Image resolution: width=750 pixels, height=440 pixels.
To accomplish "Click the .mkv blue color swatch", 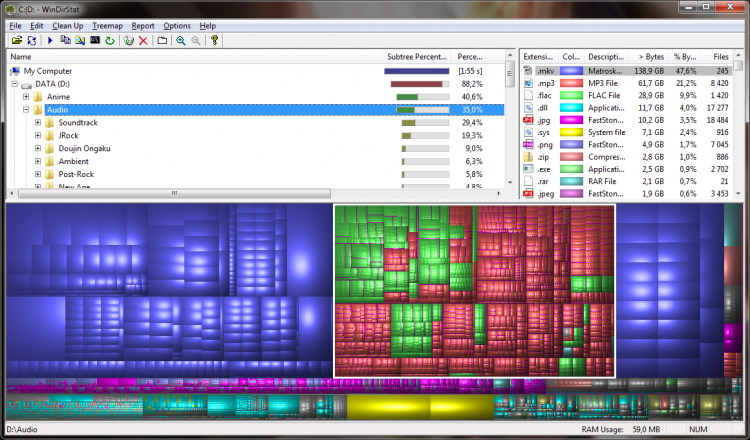I will [x=571, y=71].
